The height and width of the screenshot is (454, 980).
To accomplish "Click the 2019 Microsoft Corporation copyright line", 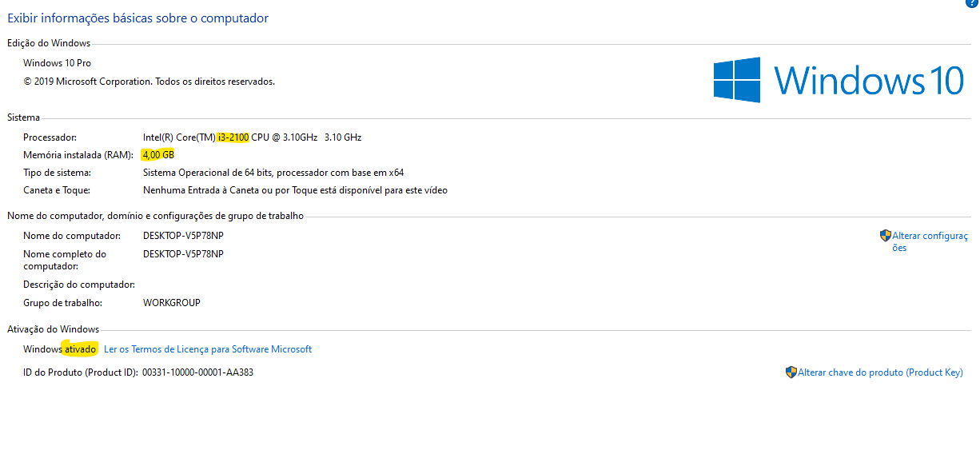I will [149, 82].
